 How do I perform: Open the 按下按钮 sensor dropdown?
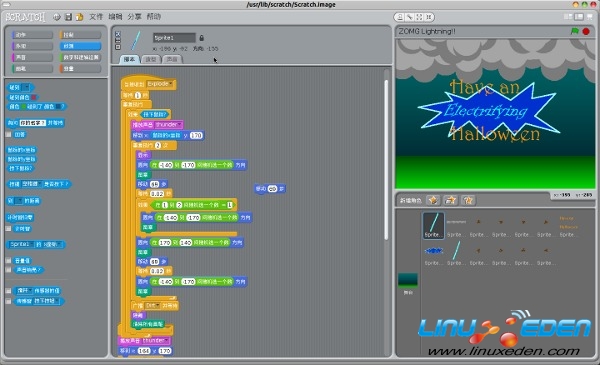47,301
